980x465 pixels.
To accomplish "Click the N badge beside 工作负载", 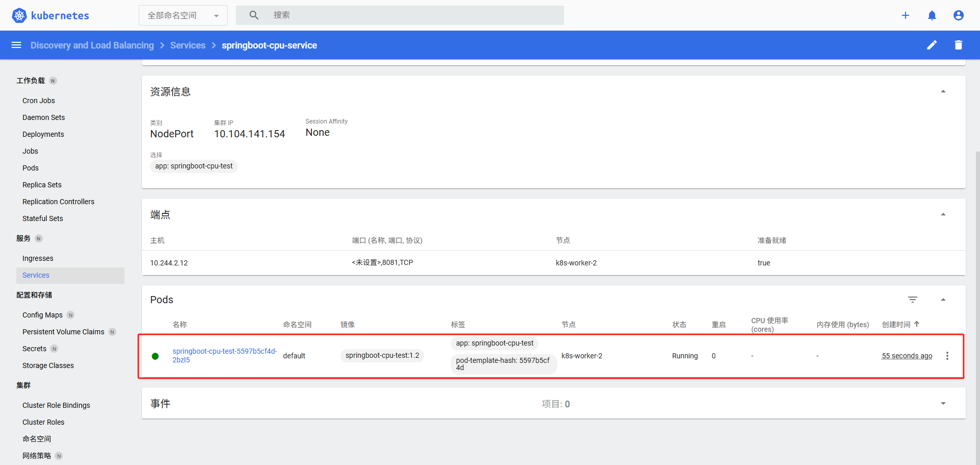I will pos(53,81).
